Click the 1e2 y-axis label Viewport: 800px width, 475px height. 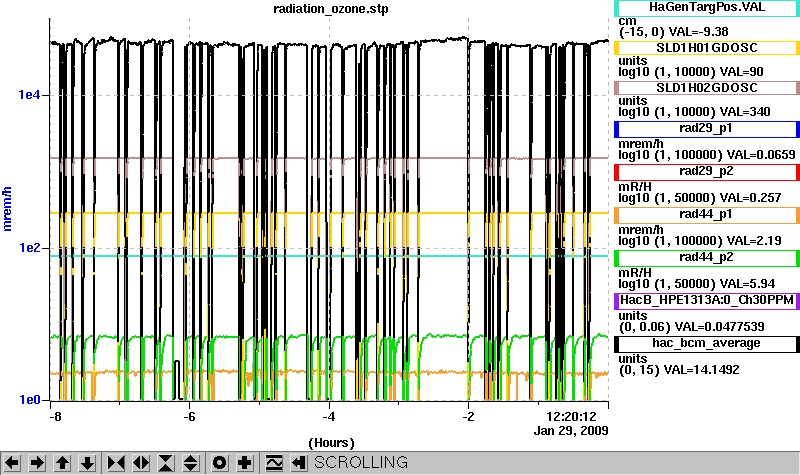(x=29, y=248)
